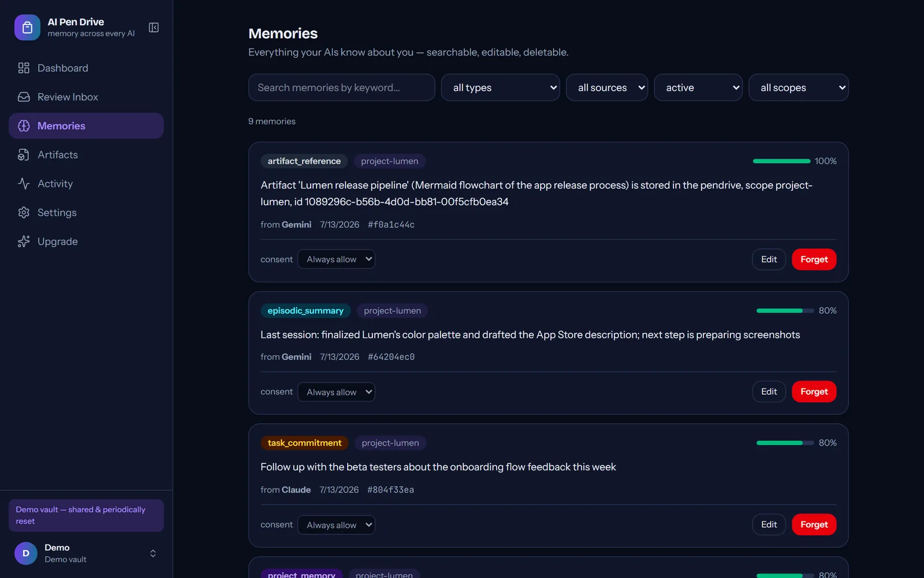Click the task_commitment type tag
Screen dimensions: 924x578
click(x=304, y=443)
